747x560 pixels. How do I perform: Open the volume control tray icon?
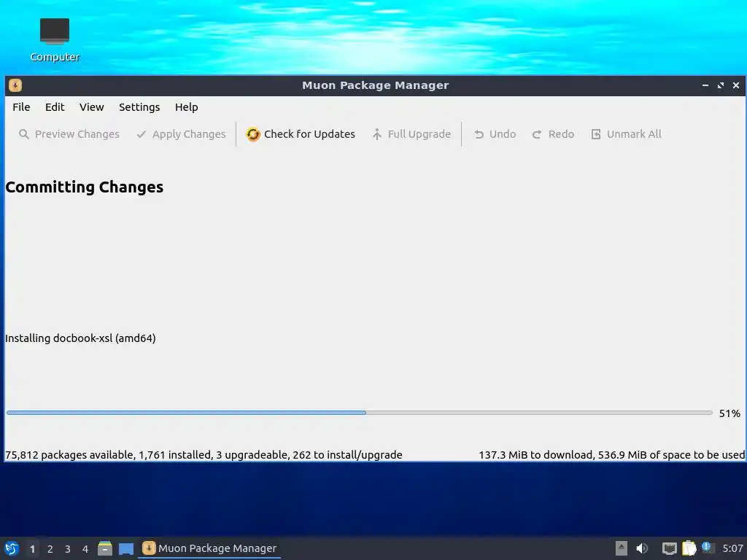tap(642, 548)
